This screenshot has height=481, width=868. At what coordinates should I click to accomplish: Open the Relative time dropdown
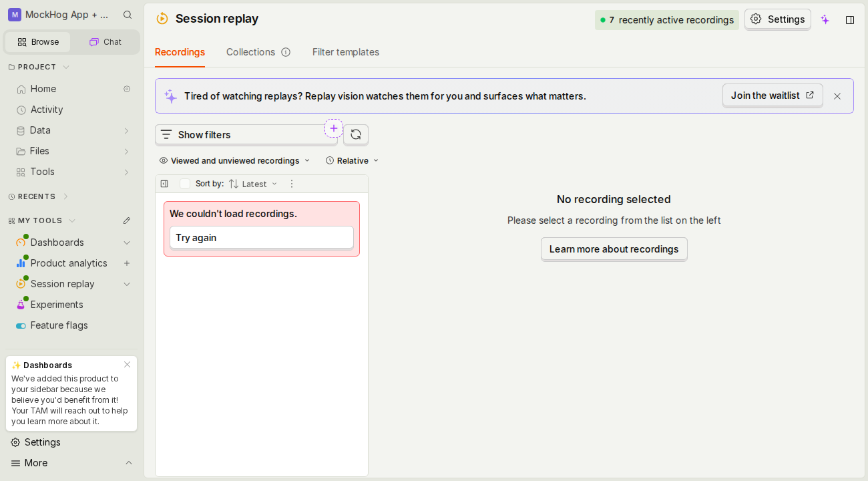pyautogui.click(x=352, y=161)
